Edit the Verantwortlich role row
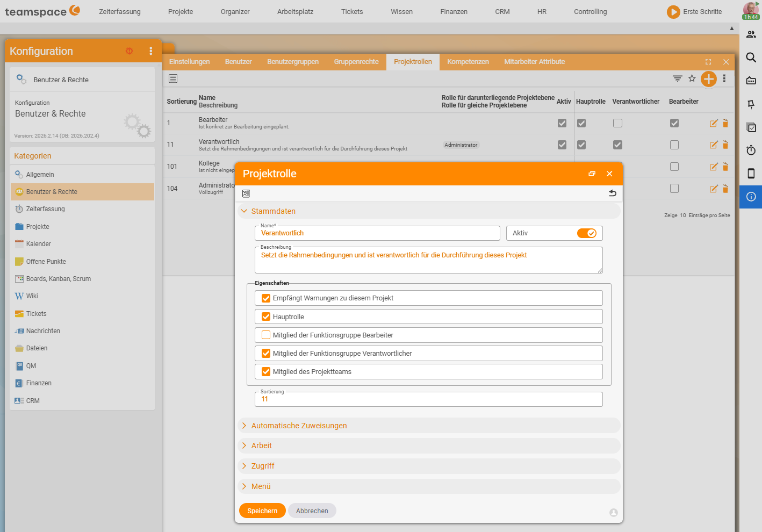Image resolution: width=762 pixels, height=532 pixels. tap(714, 145)
